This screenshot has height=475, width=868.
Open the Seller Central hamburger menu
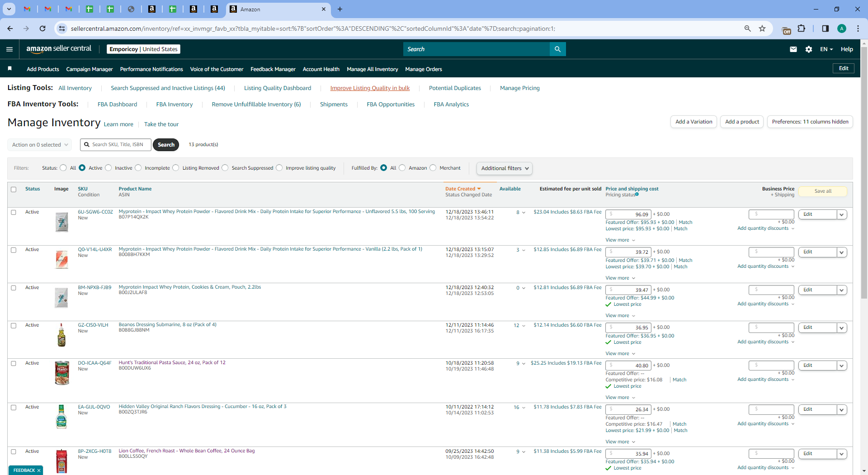pyautogui.click(x=9, y=49)
